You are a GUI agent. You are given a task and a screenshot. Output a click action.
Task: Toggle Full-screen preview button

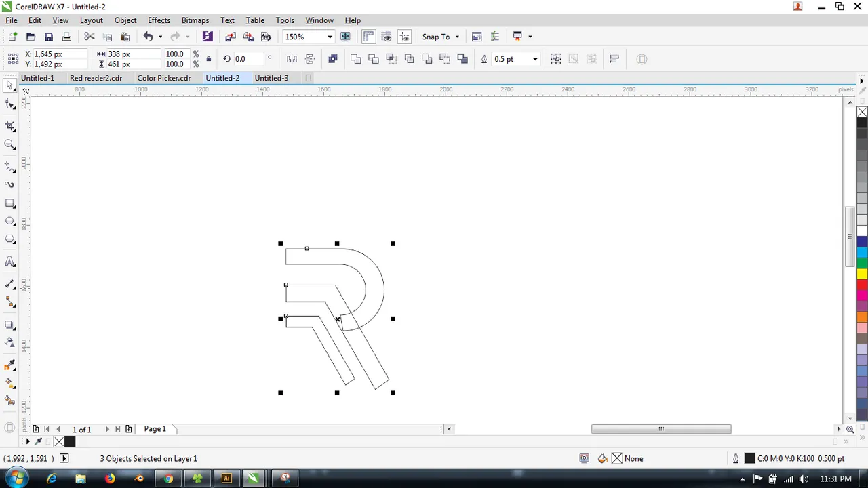click(x=345, y=37)
